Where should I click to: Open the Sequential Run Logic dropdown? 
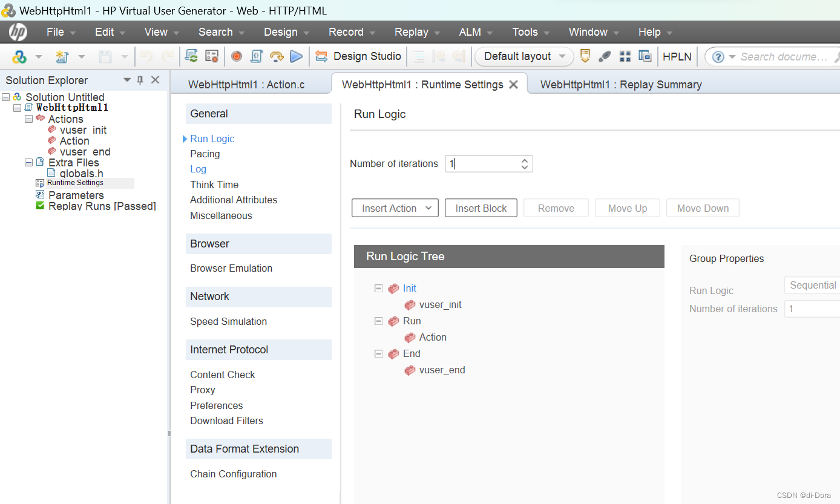[812, 286]
